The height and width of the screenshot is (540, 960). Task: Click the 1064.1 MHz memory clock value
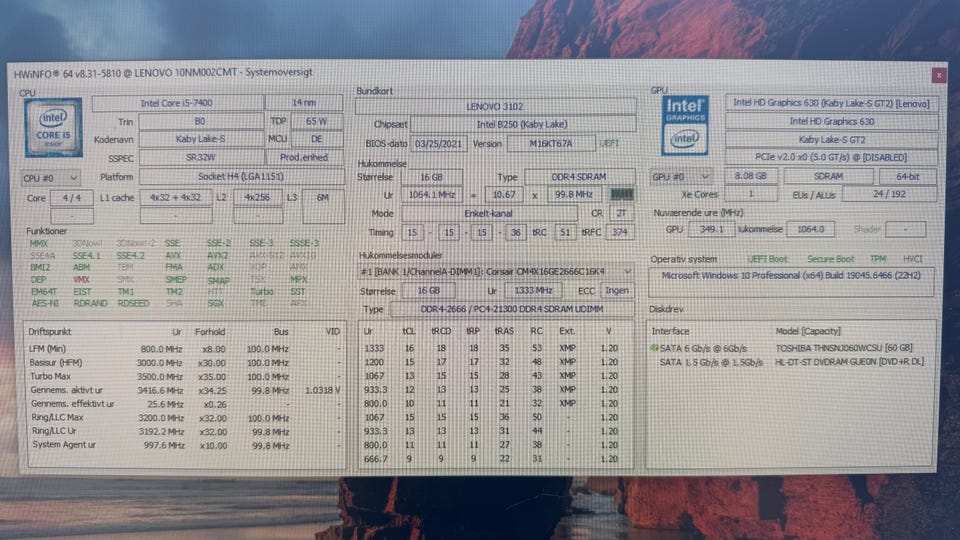[x=432, y=195]
